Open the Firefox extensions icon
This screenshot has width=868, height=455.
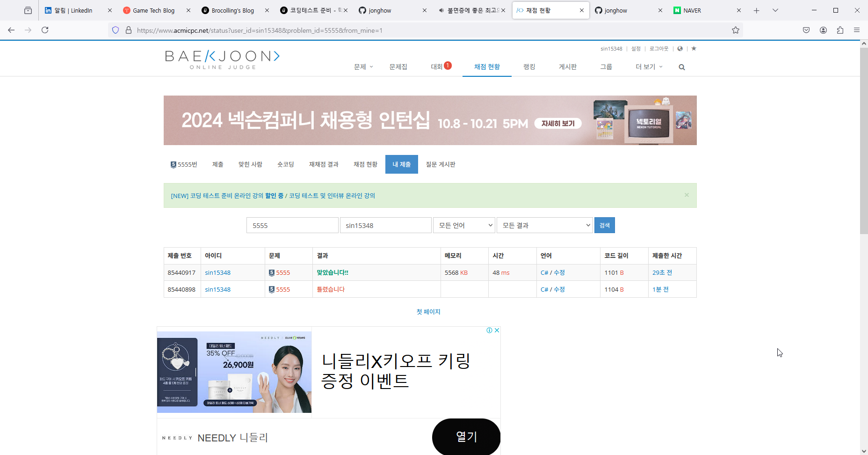click(x=840, y=30)
